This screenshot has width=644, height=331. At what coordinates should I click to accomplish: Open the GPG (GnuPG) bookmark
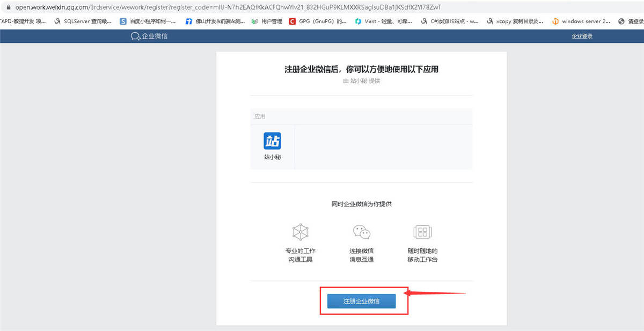coord(318,21)
